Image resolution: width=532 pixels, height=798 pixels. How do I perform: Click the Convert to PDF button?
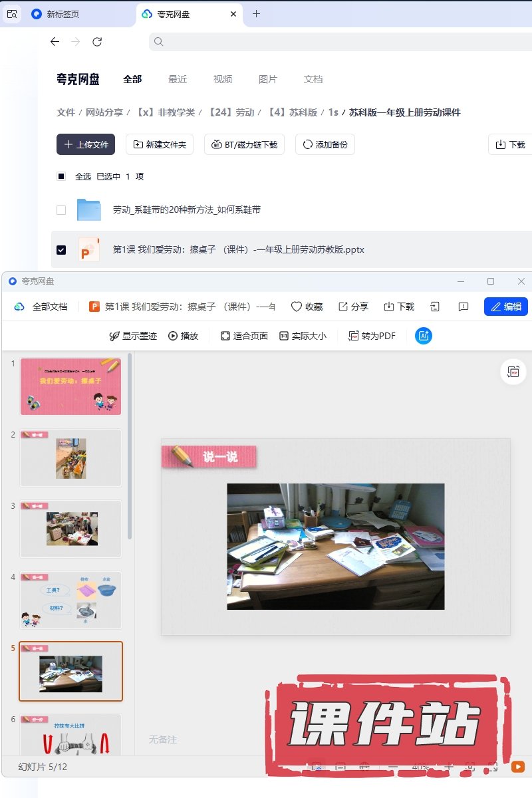coord(372,336)
